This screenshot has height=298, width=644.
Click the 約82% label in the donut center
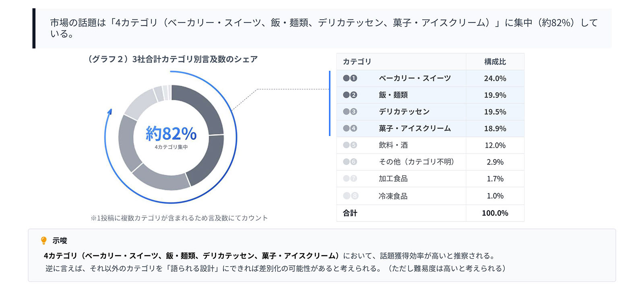[x=171, y=133]
